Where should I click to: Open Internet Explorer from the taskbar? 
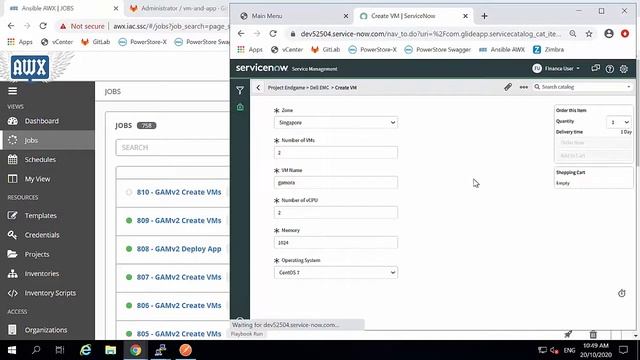(x=86, y=350)
